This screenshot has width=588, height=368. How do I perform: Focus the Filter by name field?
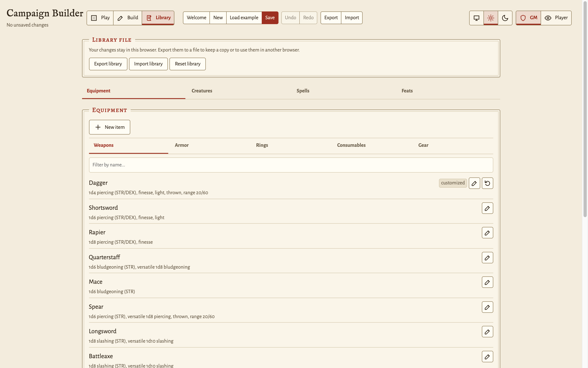point(291,165)
